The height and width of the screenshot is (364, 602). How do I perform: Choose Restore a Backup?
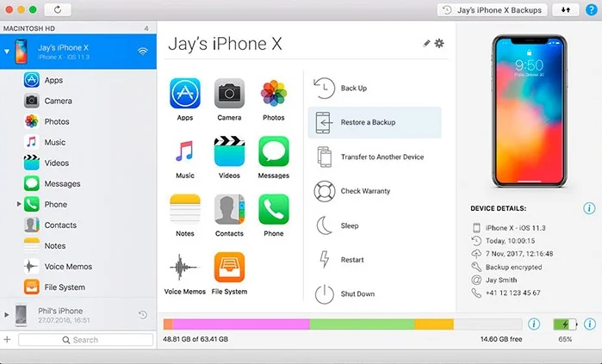(375, 122)
